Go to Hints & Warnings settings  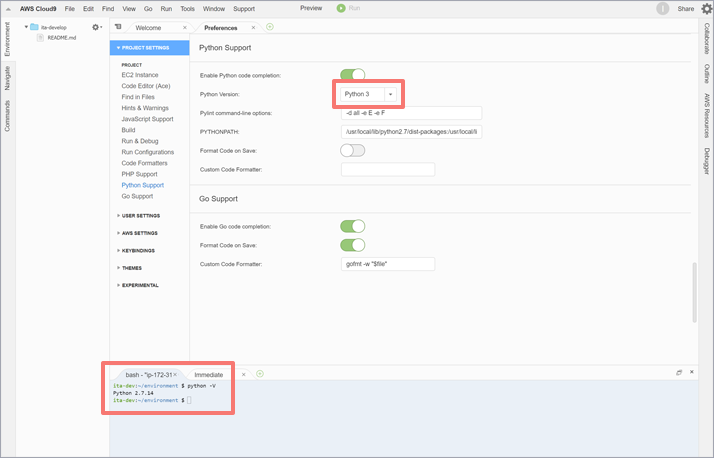point(145,108)
